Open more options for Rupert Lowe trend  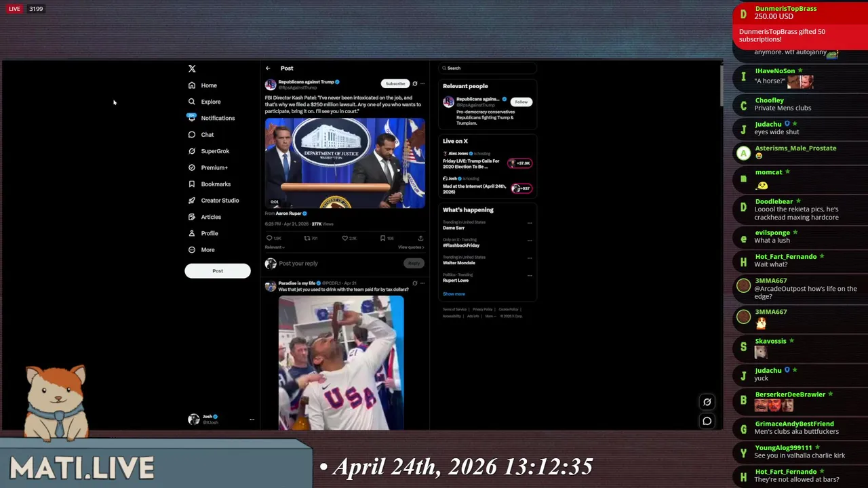[530, 275]
